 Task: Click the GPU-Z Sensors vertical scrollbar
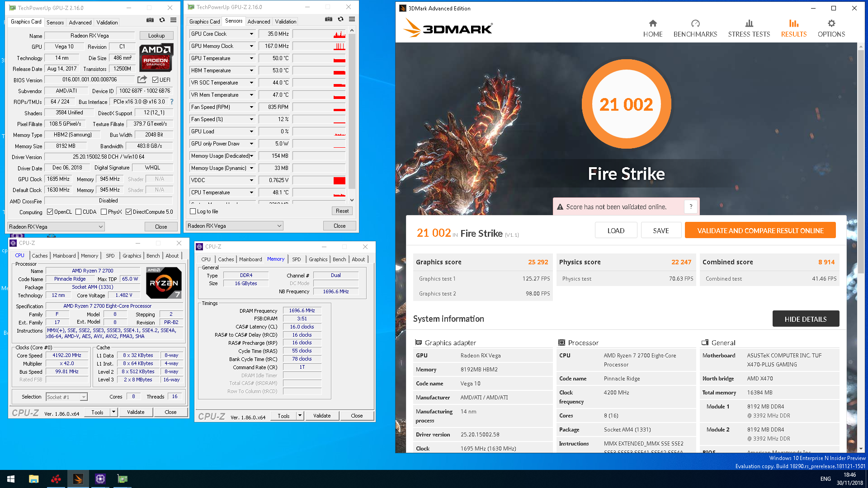pos(352,115)
